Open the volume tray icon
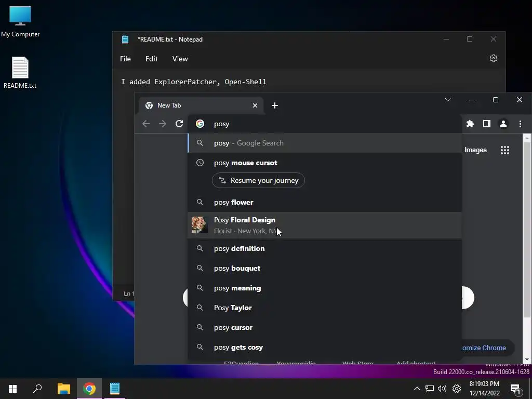Screen dimensions: 532x399 pyautogui.click(x=442, y=389)
